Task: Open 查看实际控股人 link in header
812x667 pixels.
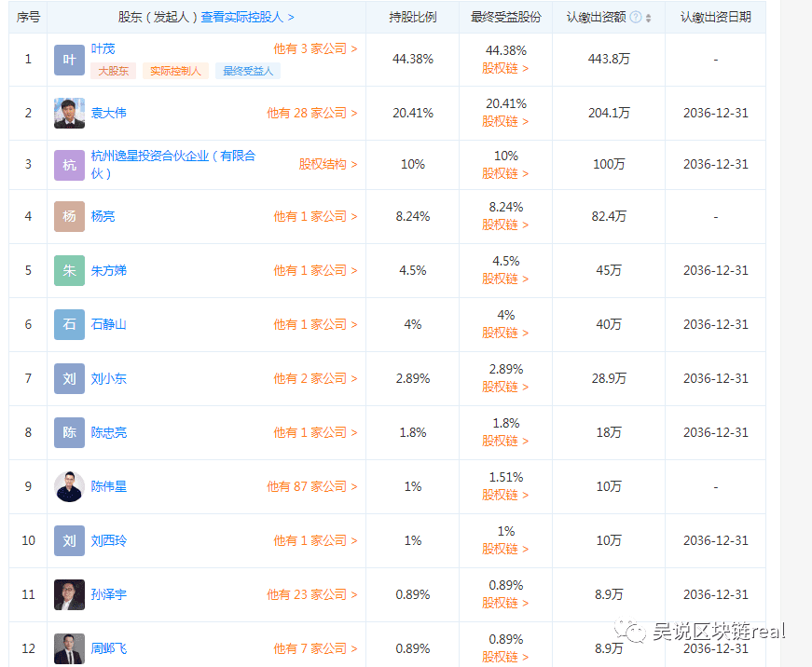Action: pyautogui.click(x=248, y=17)
